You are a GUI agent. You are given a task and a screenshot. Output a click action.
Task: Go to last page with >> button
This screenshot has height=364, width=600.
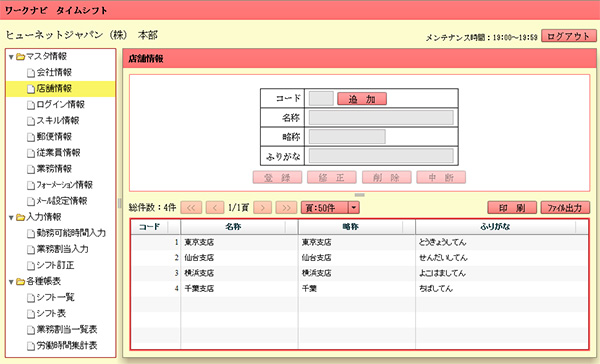pos(286,208)
